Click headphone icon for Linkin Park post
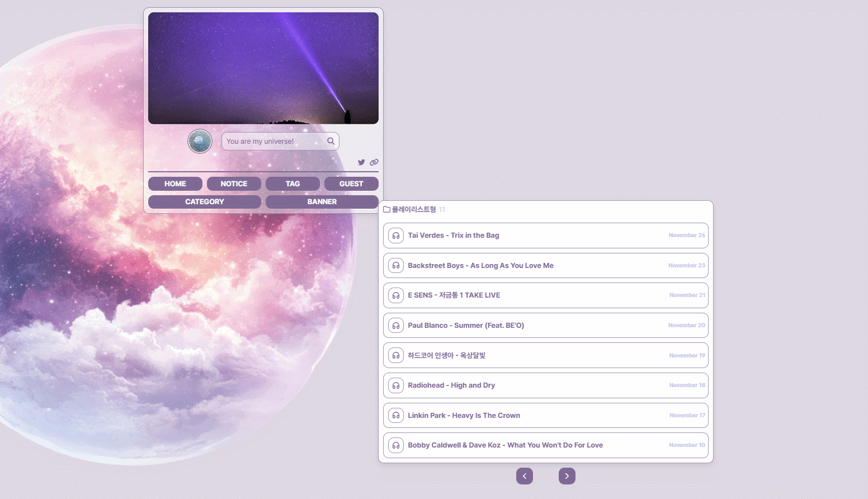868x499 pixels. point(396,416)
